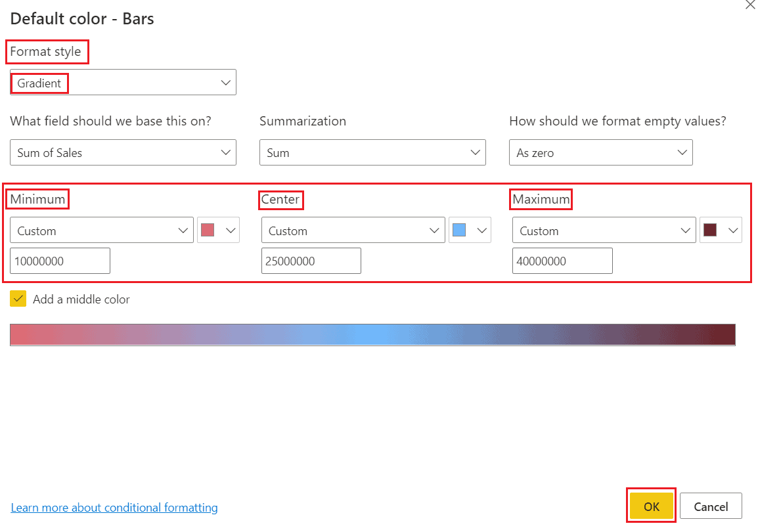Open the Minimum Custom dropdown
The height and width of the screenshot is (532, 758).
[101, 230]
